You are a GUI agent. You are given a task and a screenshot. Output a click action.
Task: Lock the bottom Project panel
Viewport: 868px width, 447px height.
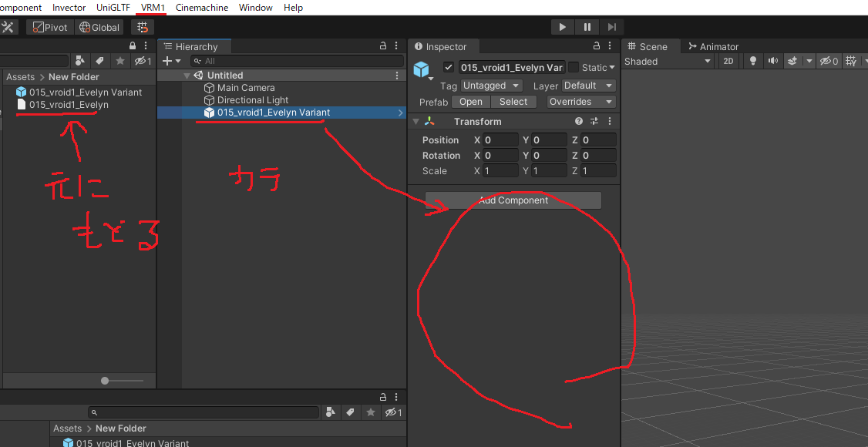383,397
